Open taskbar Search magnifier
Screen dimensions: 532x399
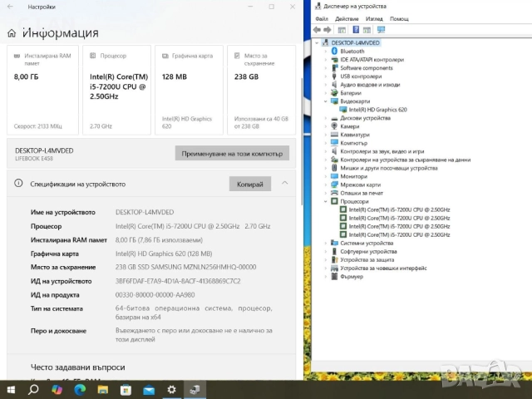pos(33,390)
